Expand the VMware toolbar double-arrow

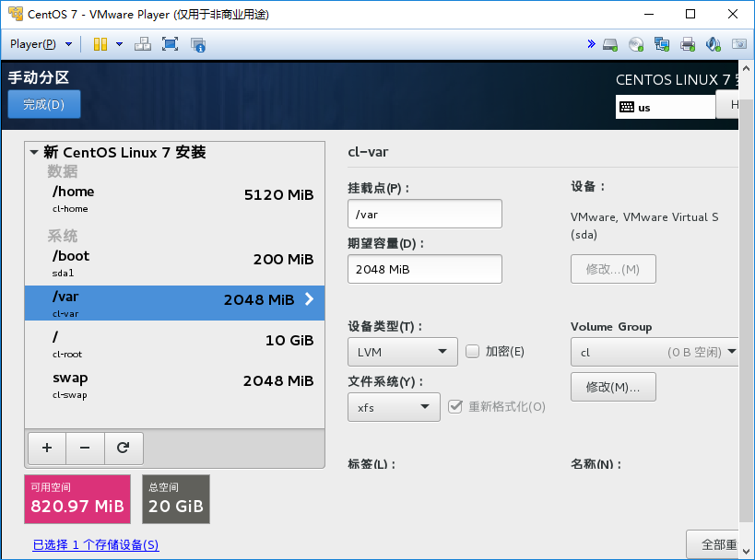point(591,44)
